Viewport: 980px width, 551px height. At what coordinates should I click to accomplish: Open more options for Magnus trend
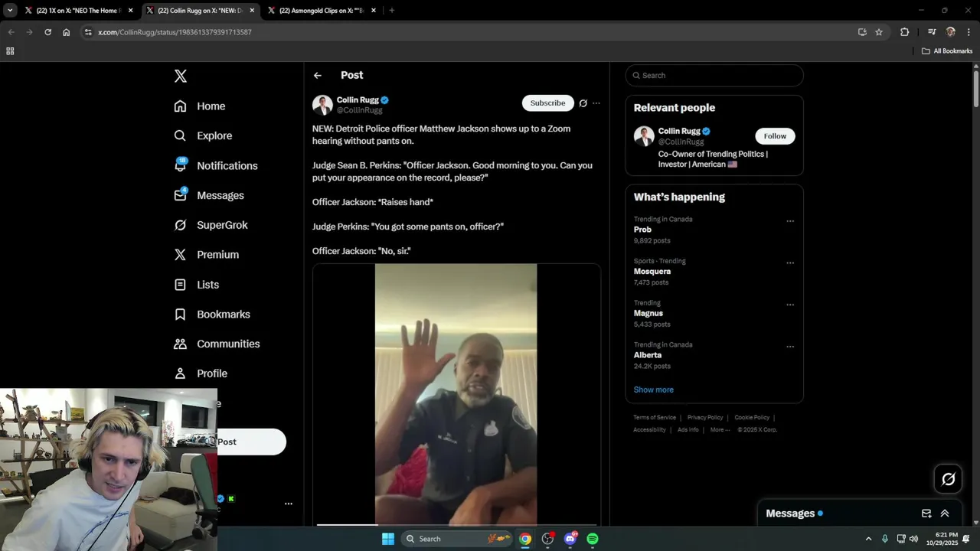[x=790, y=305]
